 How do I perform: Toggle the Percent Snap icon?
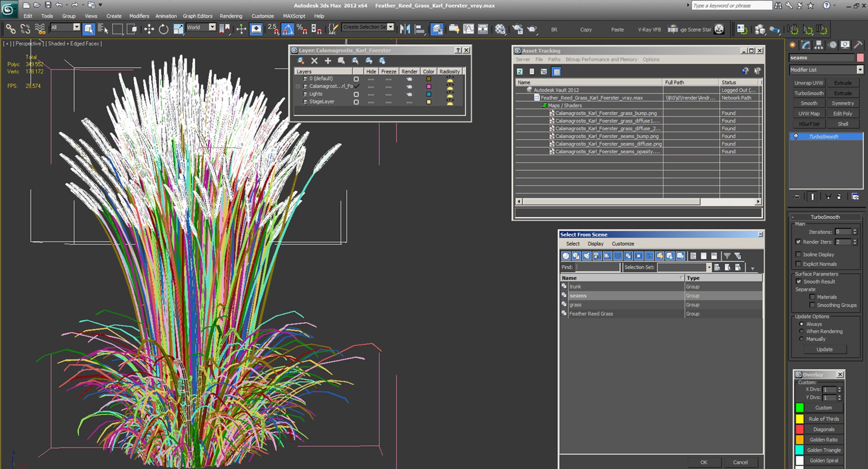(x=302, y=29)
